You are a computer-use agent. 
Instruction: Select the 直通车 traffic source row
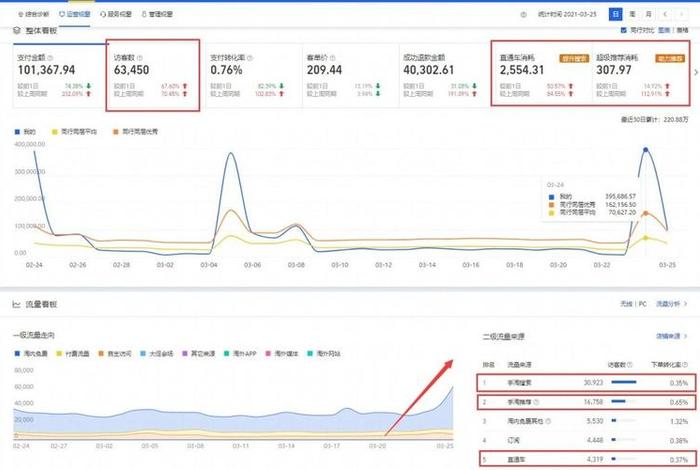[x=586, y=459]
